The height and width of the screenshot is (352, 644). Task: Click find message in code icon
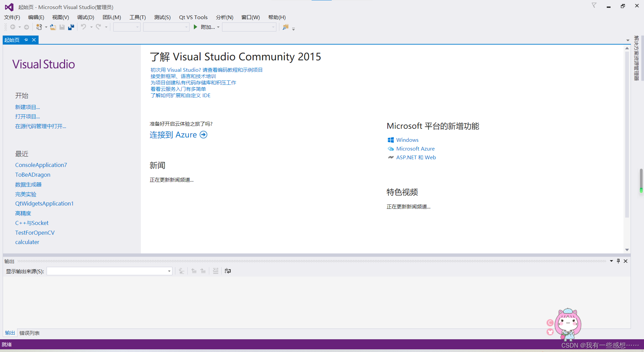[x=181, y=271]
